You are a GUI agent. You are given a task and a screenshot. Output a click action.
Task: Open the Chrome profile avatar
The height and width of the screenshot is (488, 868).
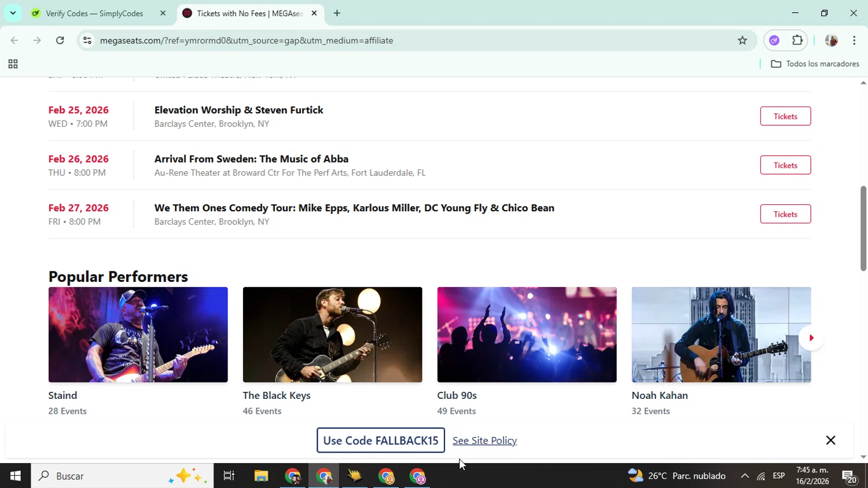[832, 41]
